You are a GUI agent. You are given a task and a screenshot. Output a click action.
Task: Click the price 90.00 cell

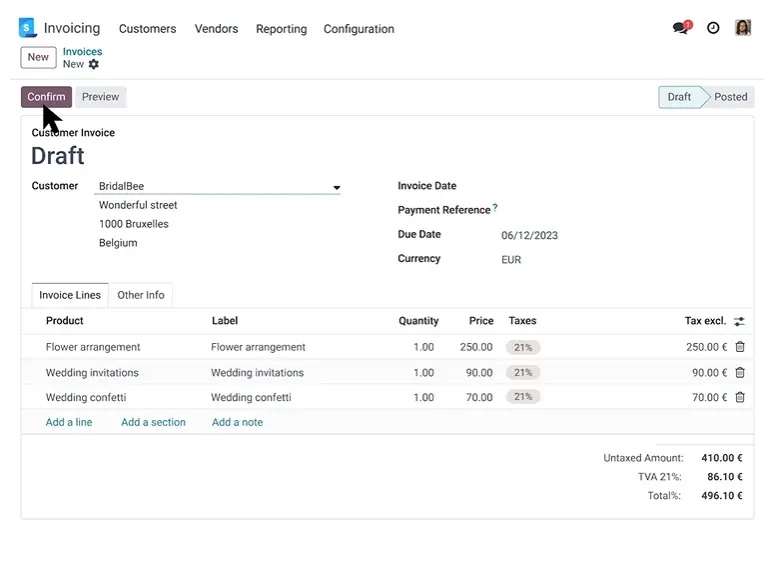point(479,373)
